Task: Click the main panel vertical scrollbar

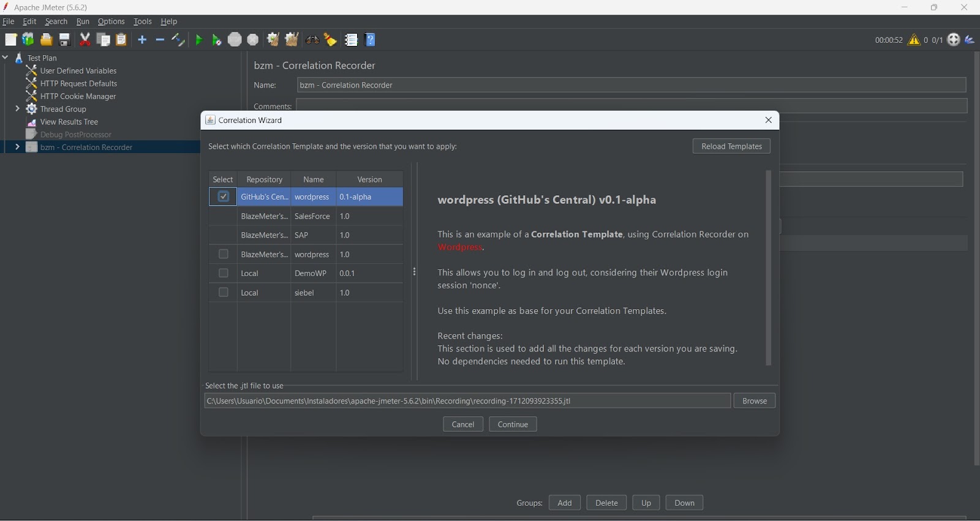Action: tap(976, 259)
